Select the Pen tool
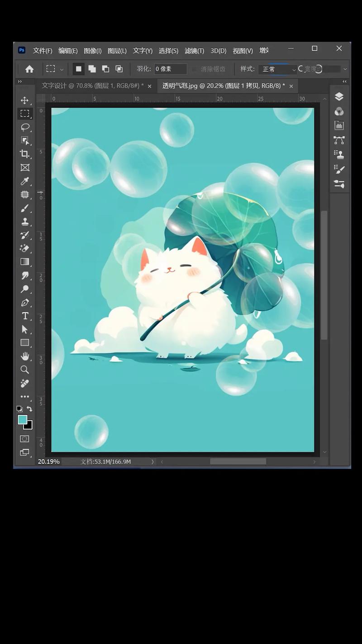Viewport: 362px width, 644px height. pyautogui.click(x=25, y=303)
